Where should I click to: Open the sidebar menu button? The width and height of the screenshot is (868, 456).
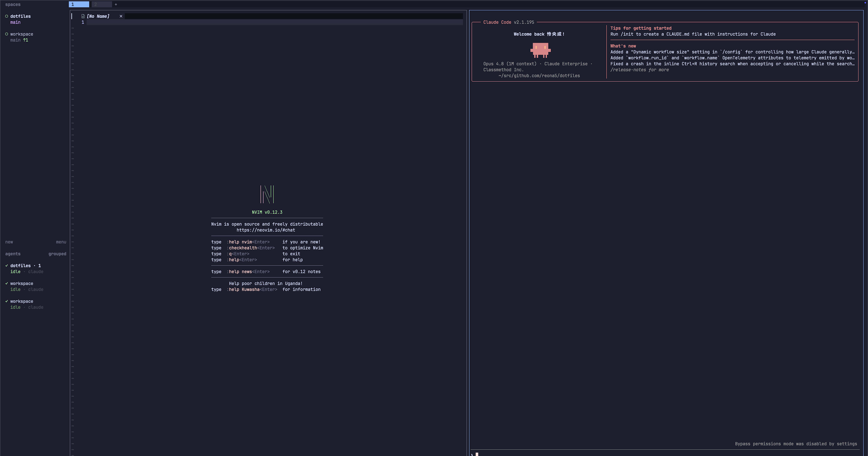(x=61, y=242)
